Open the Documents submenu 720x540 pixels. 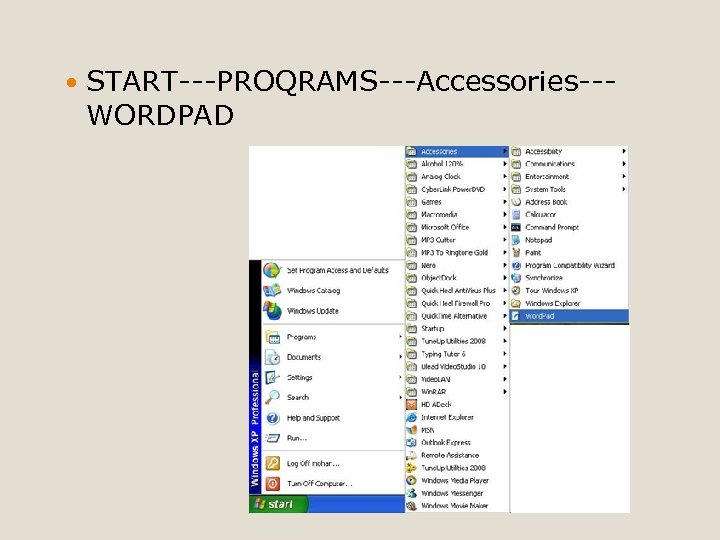(332, 357)
